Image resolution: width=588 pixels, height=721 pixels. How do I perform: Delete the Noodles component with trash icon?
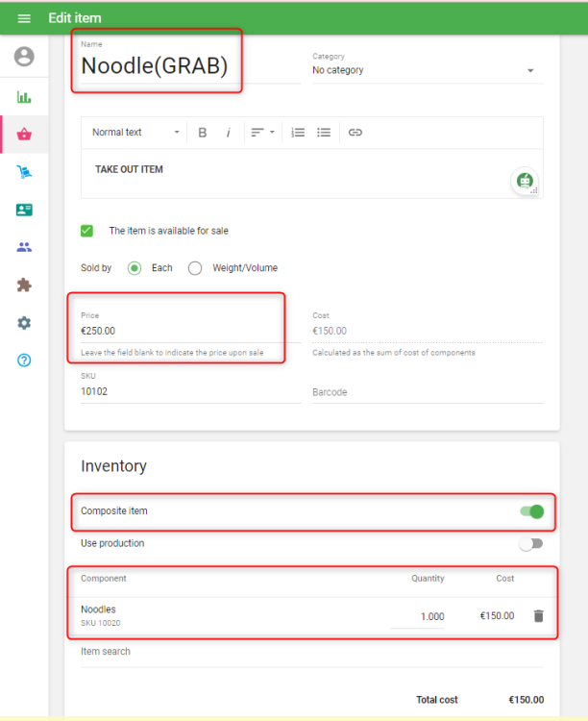[x=538, y=616]
